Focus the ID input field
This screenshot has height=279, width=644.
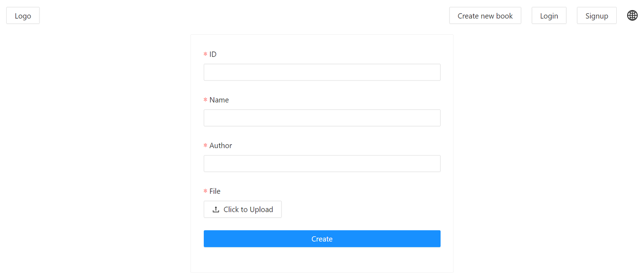(x=322, y=72)
